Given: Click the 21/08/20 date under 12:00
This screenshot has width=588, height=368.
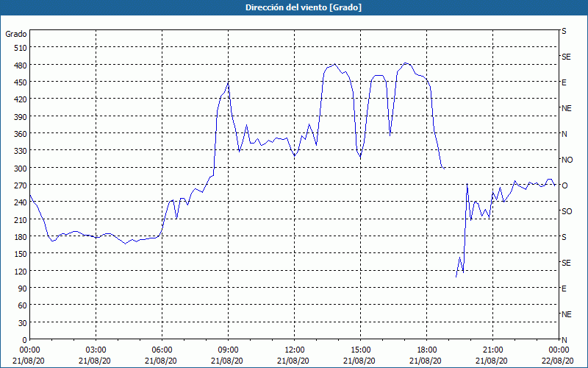Looking at the screenshot, I should pos(295,361).
